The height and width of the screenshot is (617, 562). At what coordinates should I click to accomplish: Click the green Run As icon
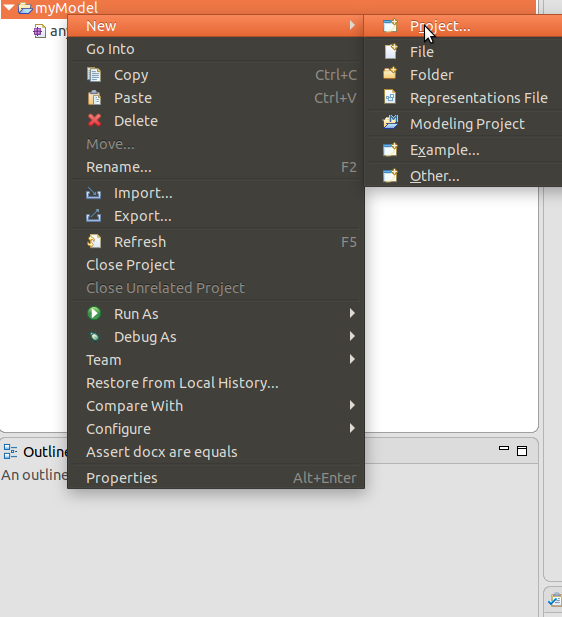(94, 314)
